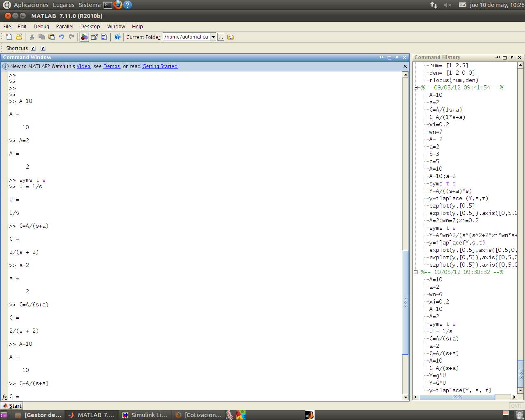Screen dimensions: 525x420
Task: Select the Copy icon on the toolbar
Action: click(x=41, y=37)
